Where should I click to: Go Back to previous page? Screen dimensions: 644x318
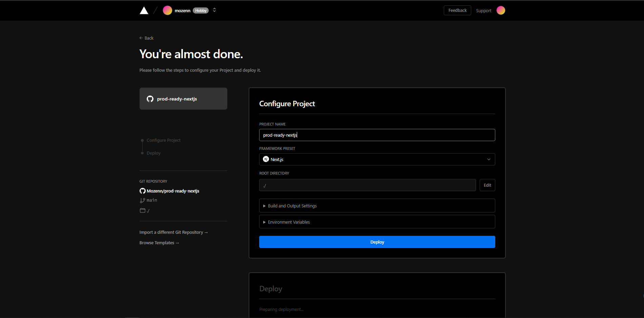pos(146,38)
